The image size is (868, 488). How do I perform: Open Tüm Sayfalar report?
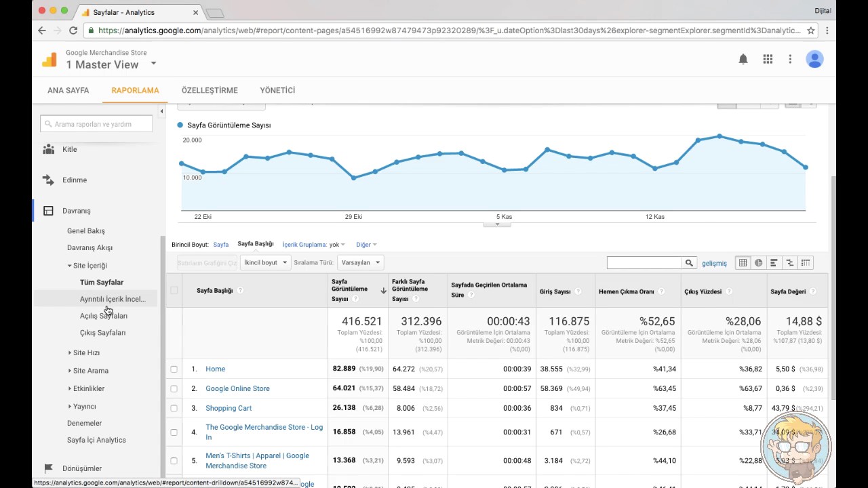(102, 283)
